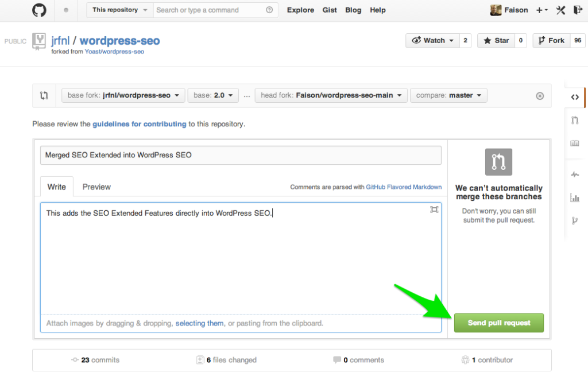The height and width of the screenshot is (376, 588).
Task: Open the Pulse sidebar icon
Action: click(x=575, y=175)
